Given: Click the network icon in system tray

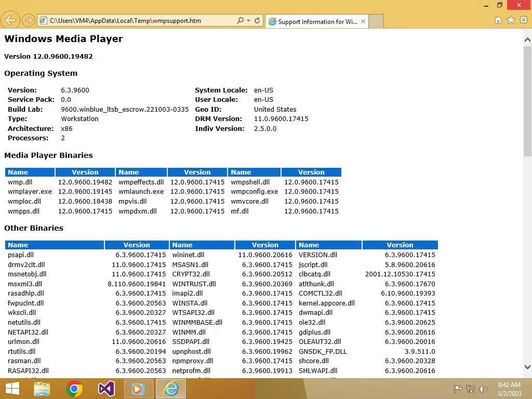Looking at the screenshot, I should tap(471, 389).
